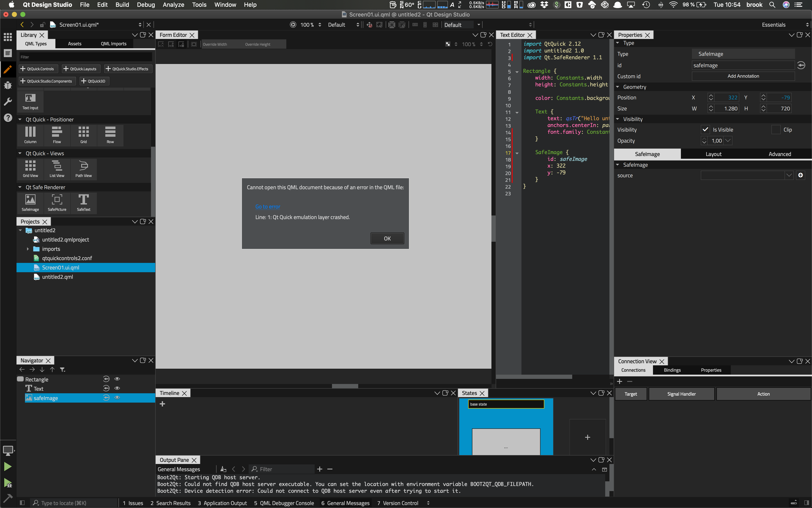Select the Text Input component
812x508 pixels.
(30, 101)
